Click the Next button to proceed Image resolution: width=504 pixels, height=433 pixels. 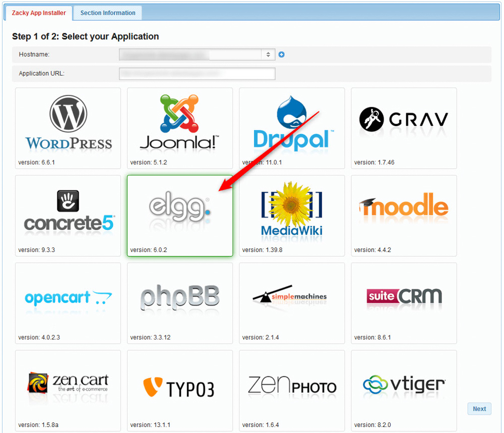[x=479, y=408]
